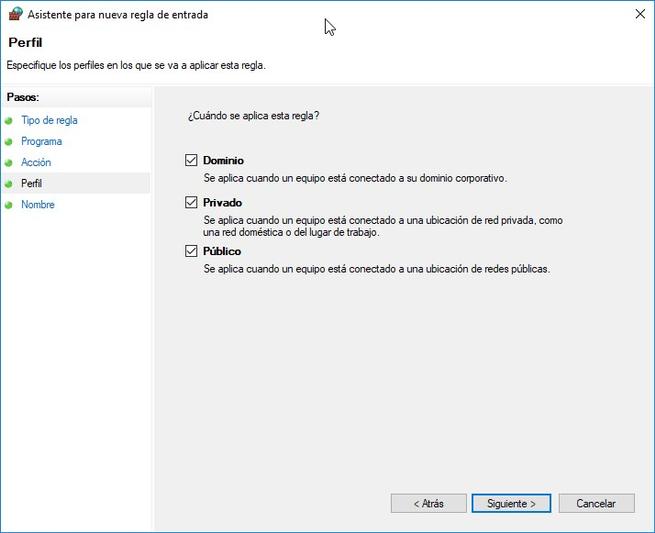The image size is (655, 533).
Task: Jump to the Acción step
Action: click(x=36, y=163)
